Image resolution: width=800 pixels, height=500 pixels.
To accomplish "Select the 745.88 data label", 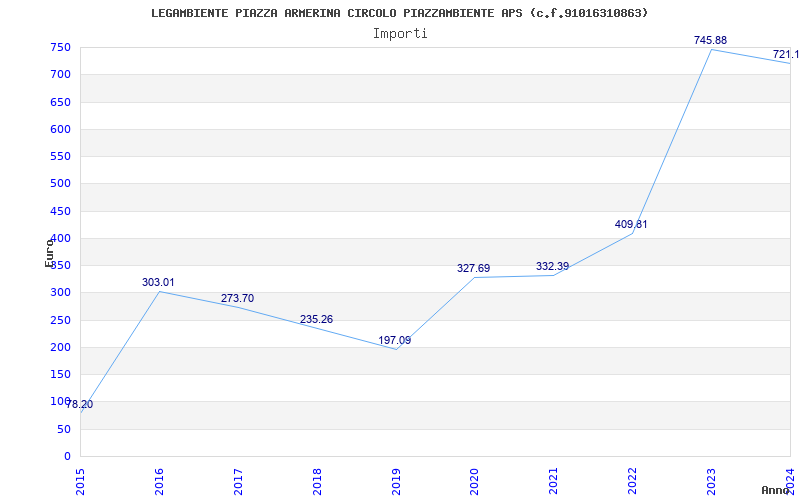I will coord(710,40).
